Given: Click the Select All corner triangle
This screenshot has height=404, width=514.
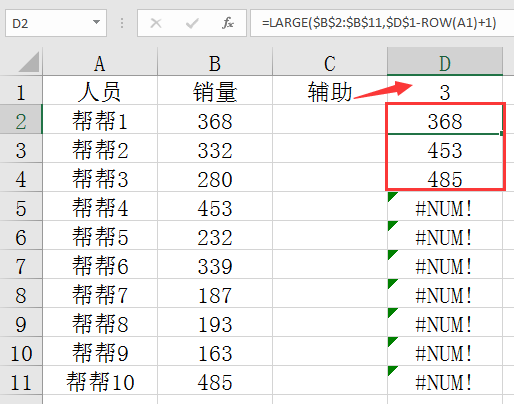Looking at the screenshot, I should (x=29, y=62).
